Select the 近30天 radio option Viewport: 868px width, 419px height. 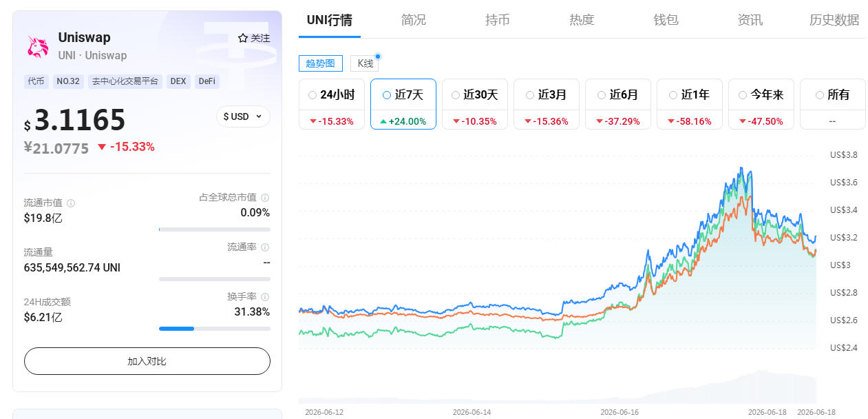coord(456,95)
